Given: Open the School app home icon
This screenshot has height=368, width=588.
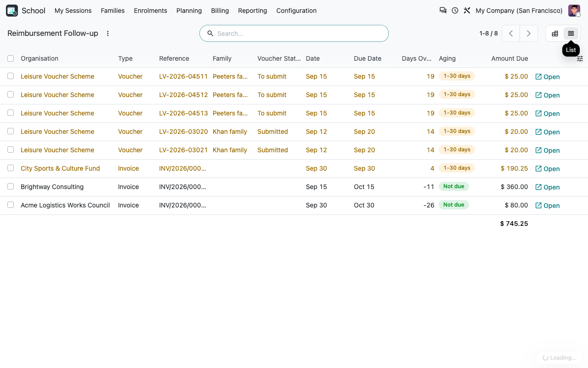Looking at the screenshot, I should pos(12,11).
